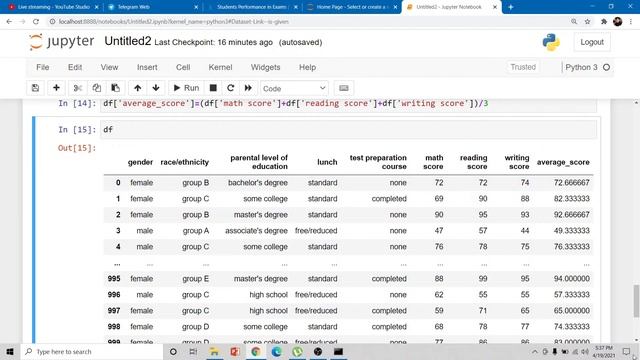Rename notebook title Untitled2
640x360 pixels.
click(128, 41)
